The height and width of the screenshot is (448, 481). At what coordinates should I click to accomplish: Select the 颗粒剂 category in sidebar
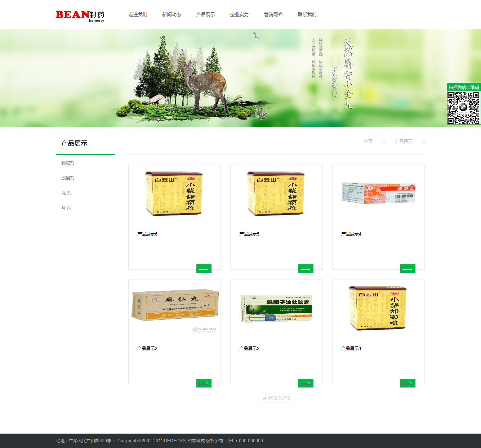click(x=68, y=163)
